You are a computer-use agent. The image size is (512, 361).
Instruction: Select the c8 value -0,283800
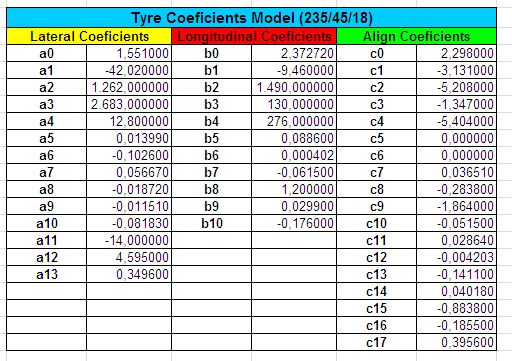[x=456, y=189]
